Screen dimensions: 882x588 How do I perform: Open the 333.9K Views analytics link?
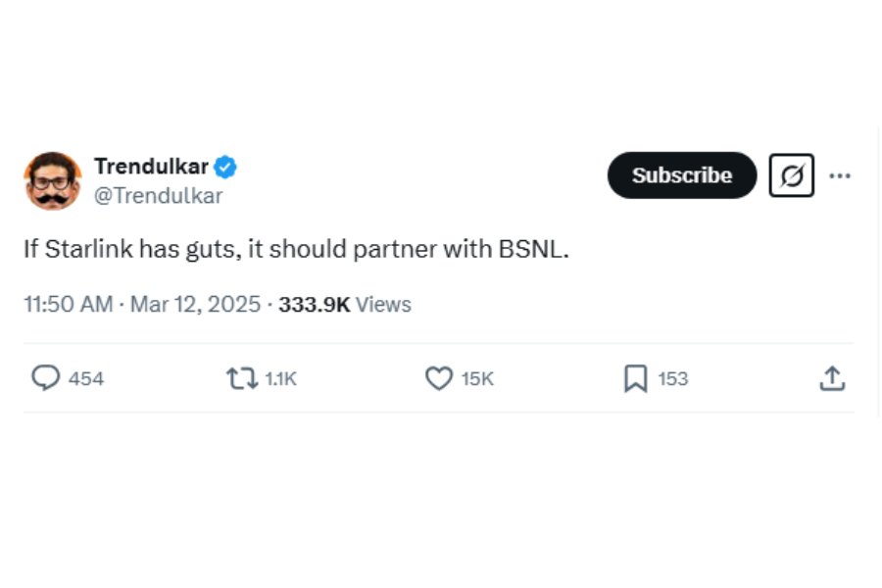345,305
